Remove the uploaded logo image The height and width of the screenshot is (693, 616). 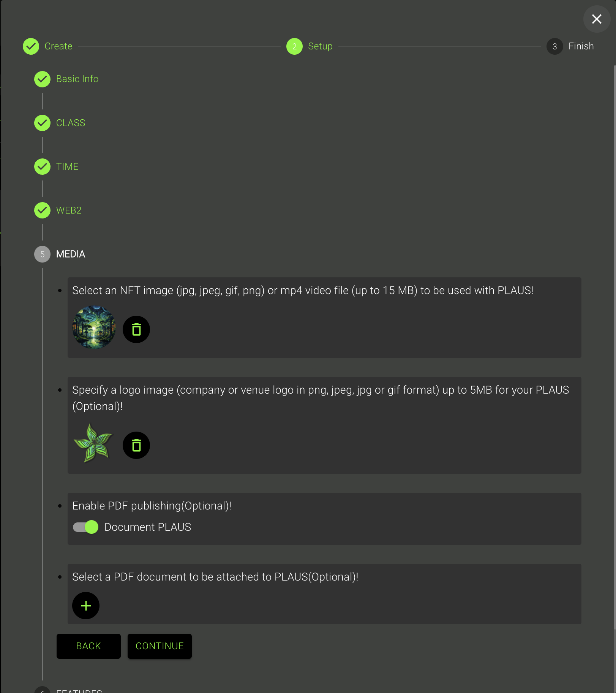(136, 445)
